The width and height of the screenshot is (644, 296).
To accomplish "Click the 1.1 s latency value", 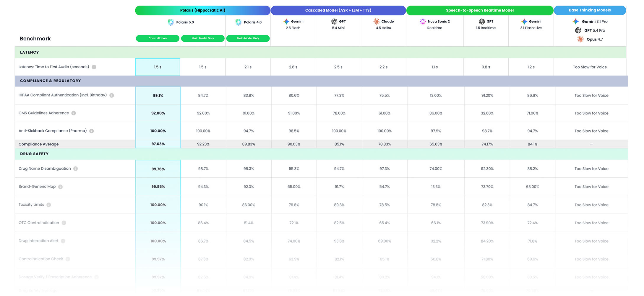I will pyautogui.click(x=435, y=67).
